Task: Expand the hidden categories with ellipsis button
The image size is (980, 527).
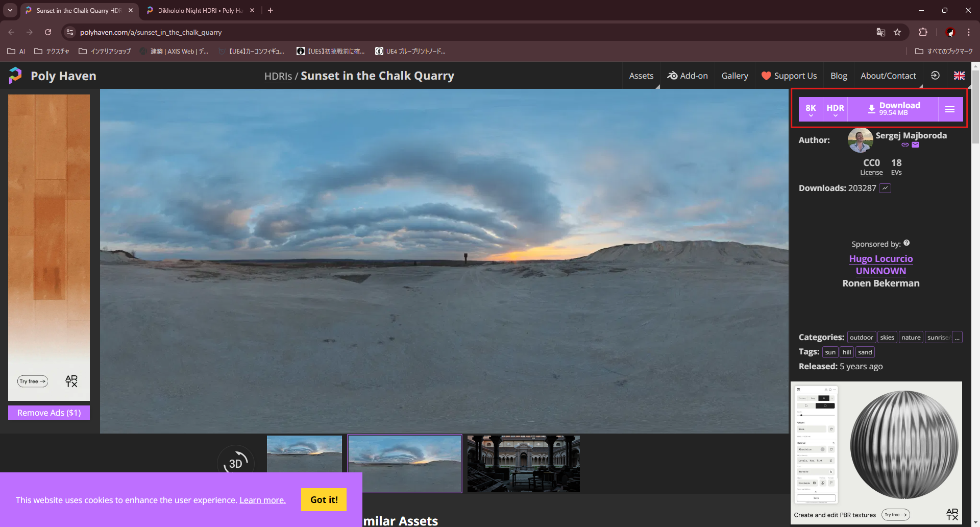Action: (957, 338)
